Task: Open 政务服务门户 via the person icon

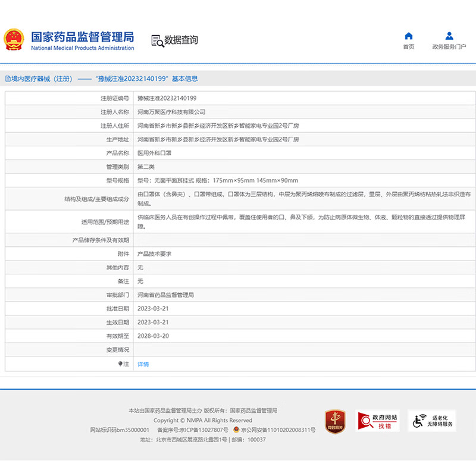Action: pos(448,36)
